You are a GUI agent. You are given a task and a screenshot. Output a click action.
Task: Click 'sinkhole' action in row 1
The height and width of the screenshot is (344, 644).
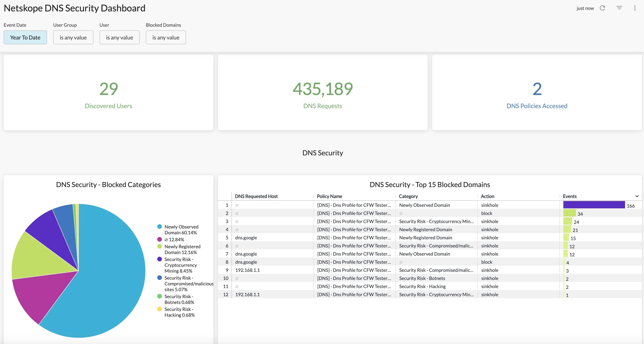pos(489,205)
